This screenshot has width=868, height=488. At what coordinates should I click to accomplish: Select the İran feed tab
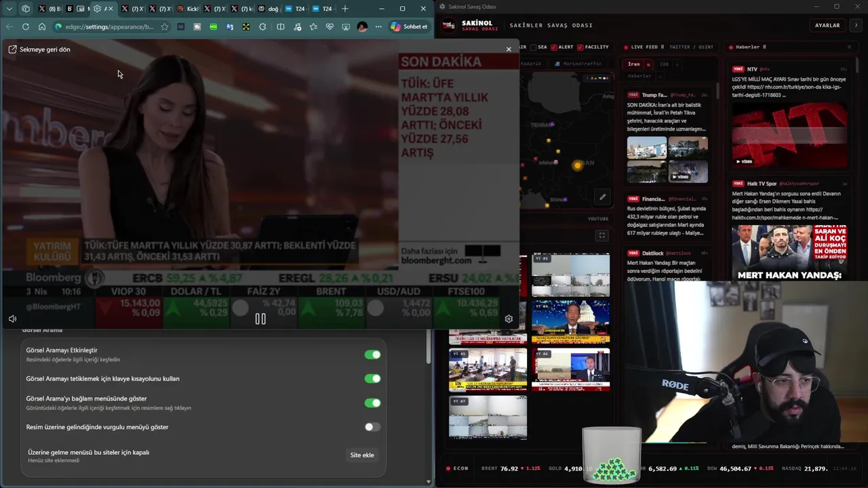pyautogui.click(x=633, y=64)
